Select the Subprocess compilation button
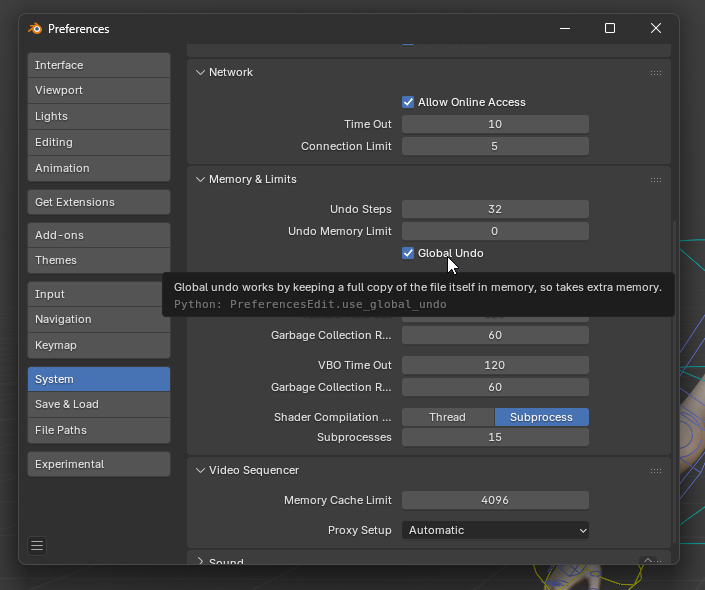 (x=541, y=417)
